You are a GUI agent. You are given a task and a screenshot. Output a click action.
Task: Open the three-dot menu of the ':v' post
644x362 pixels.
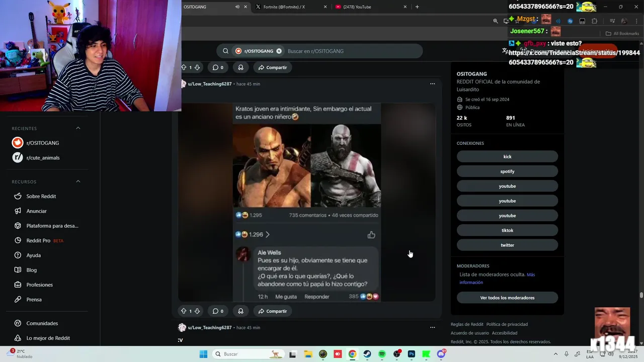(432, 327)
